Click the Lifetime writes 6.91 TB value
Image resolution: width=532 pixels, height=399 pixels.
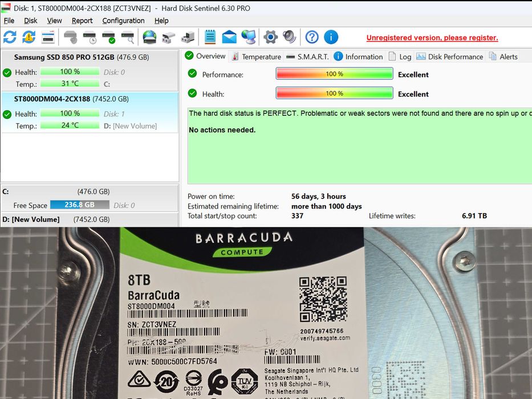474,216
